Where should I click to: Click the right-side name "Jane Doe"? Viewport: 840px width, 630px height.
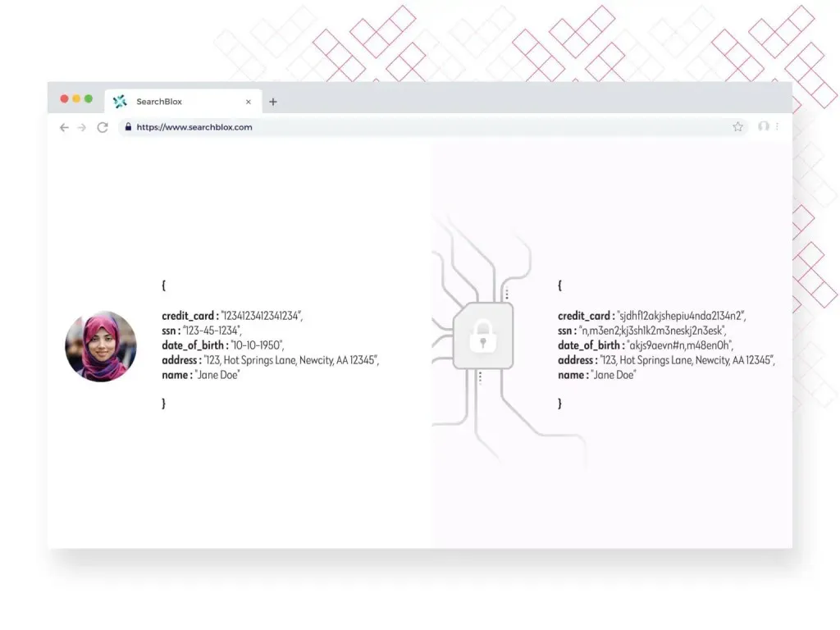613,375
